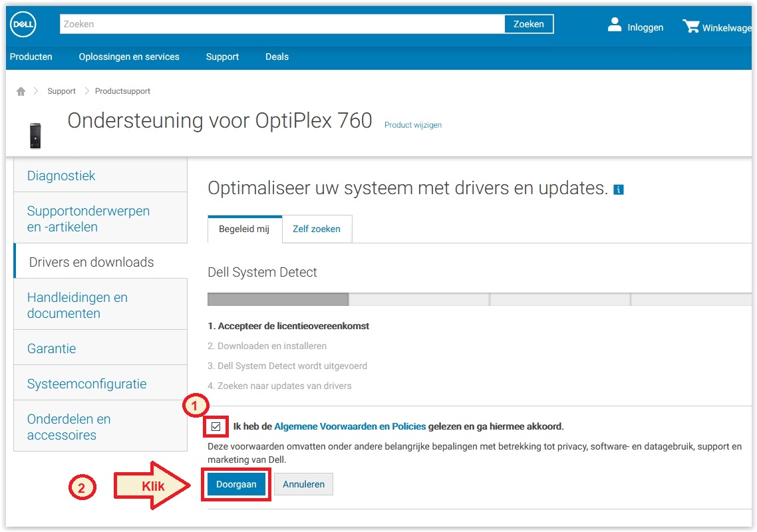Click the Winkelwagen text label
757x532 pixels.
[x=726, y=28]
